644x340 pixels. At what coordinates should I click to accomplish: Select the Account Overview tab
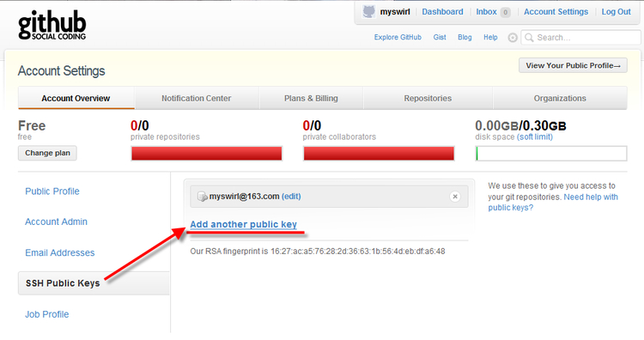click(76, 98)
